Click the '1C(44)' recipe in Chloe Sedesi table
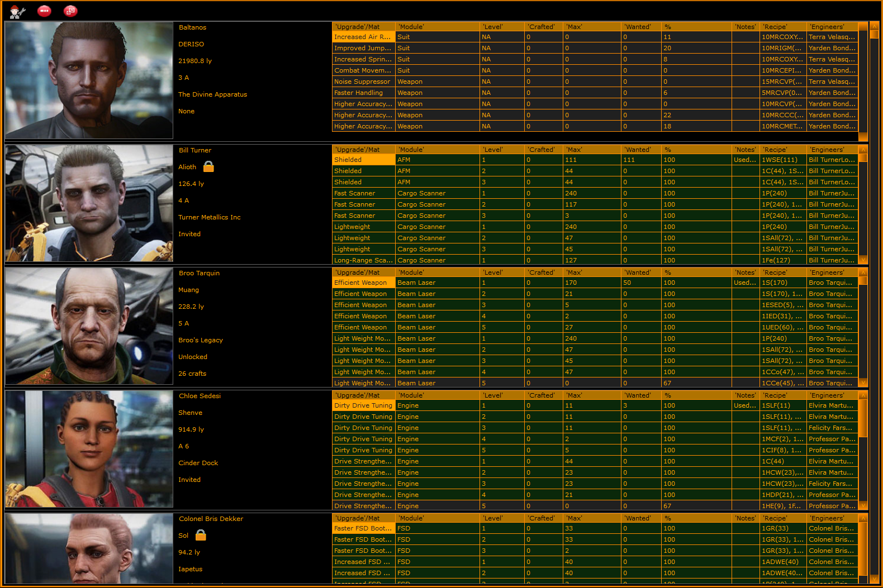The width and height of the screenshot is (883, 588). (x=783, y=461)
